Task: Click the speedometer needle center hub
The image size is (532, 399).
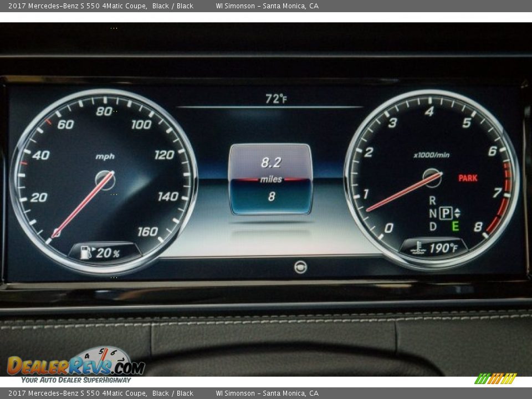Action: 104,180
